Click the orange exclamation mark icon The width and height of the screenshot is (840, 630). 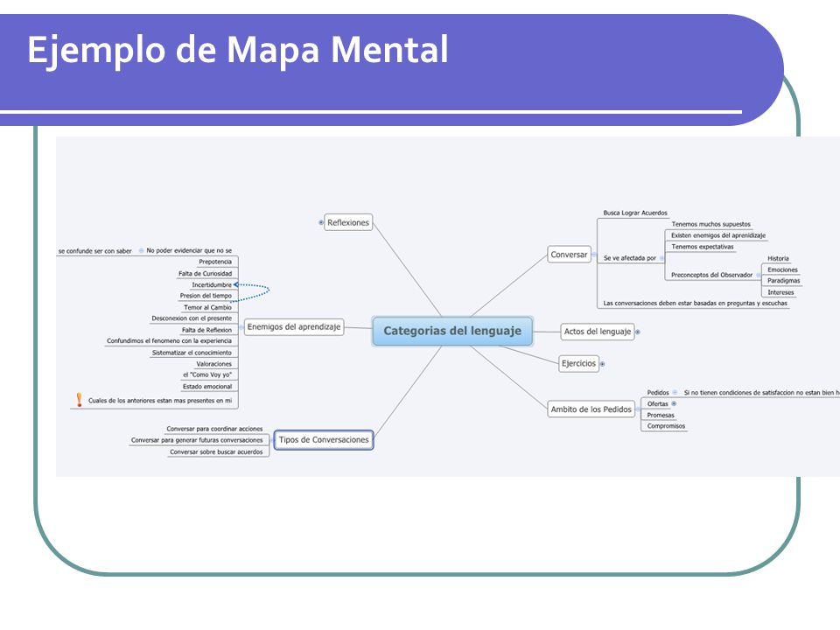click(80, 400)
